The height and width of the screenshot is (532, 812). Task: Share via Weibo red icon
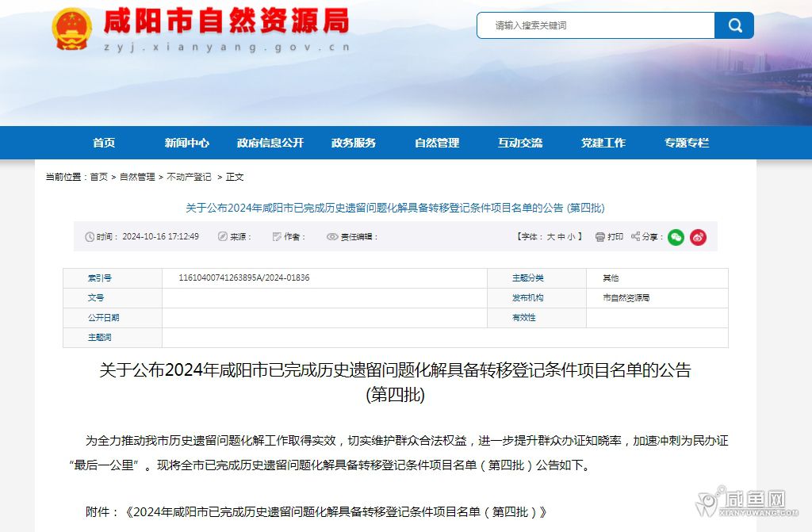(x=698, y=237)
